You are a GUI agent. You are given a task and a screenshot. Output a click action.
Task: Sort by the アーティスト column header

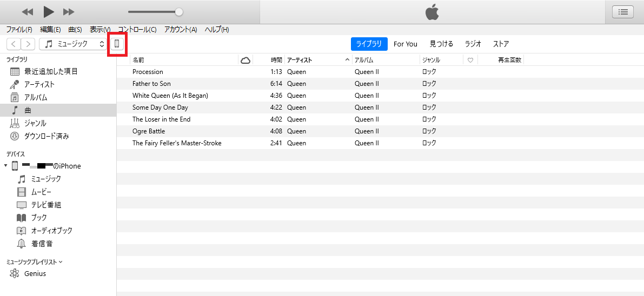[318, 60]
